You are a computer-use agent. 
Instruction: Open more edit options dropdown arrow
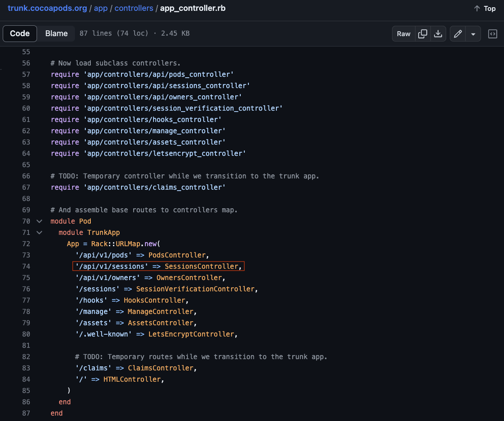coord(473,34)
